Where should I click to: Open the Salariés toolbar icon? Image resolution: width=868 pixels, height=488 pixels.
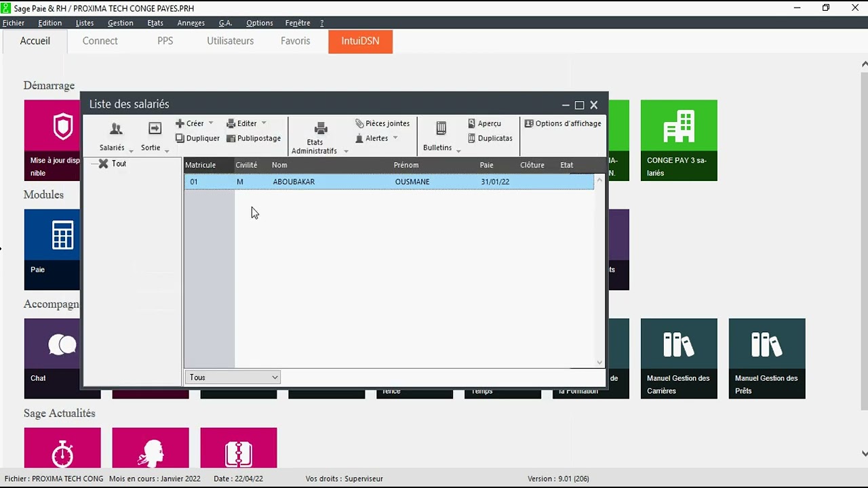[116, 129]
